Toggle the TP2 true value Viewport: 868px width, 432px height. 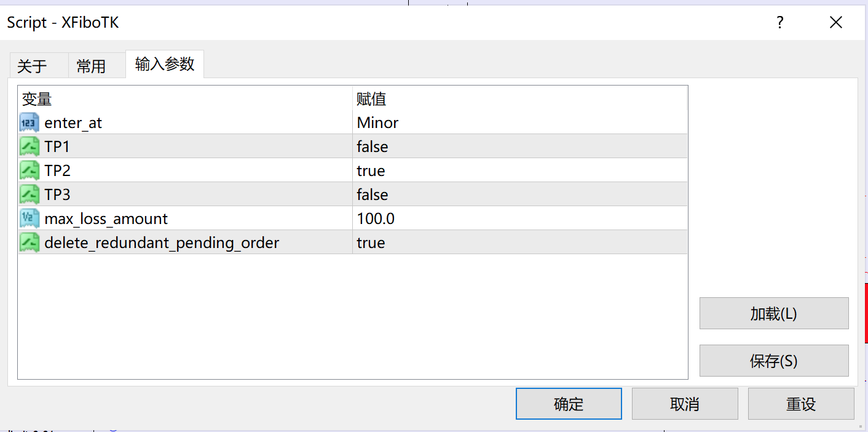click(x=371, y=170)
